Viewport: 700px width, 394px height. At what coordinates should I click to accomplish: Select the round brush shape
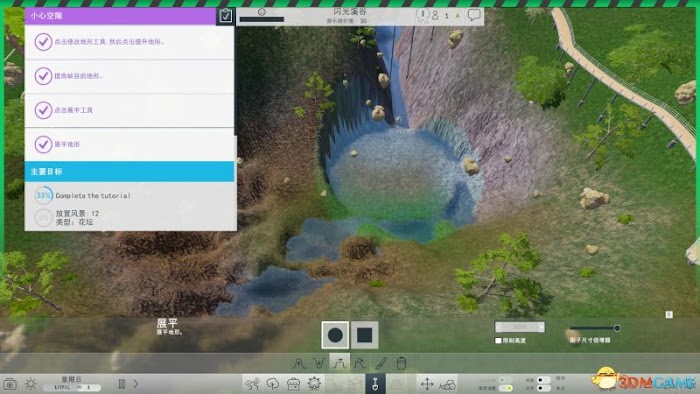[x=335, y=335]
